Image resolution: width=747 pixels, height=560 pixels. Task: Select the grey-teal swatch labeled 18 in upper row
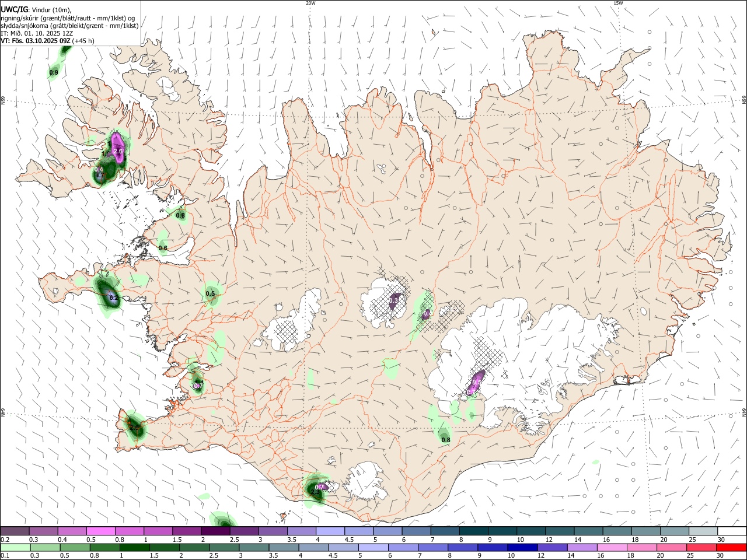tap(646, 531)
